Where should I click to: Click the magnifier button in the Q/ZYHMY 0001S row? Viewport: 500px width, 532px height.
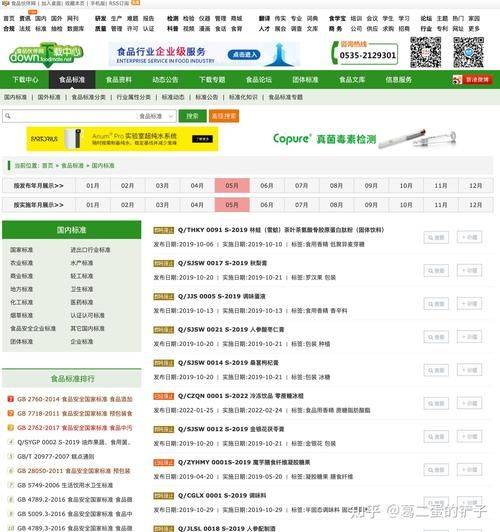coord(436,470)
